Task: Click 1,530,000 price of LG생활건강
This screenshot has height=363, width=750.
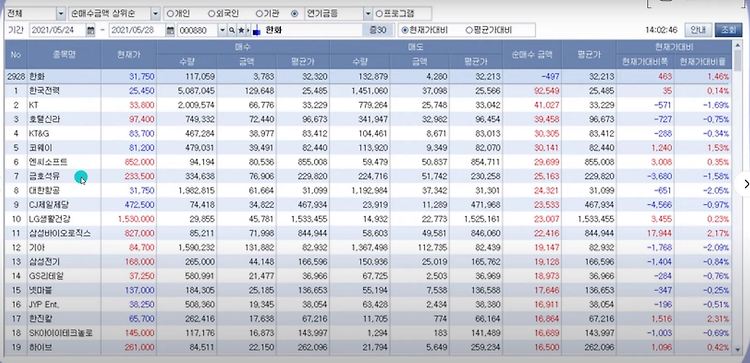Action: [x=136, y=219]
